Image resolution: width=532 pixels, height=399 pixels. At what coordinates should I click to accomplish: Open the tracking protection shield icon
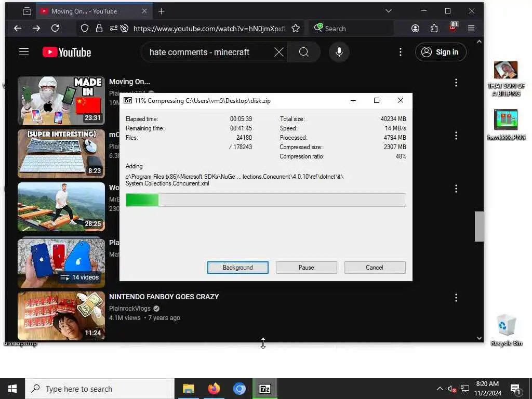coord(85,29)
